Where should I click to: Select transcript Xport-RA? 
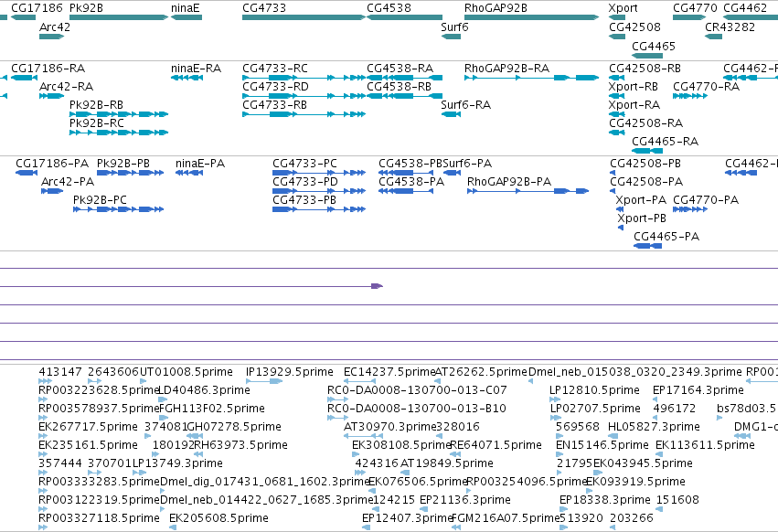(634, 105)
